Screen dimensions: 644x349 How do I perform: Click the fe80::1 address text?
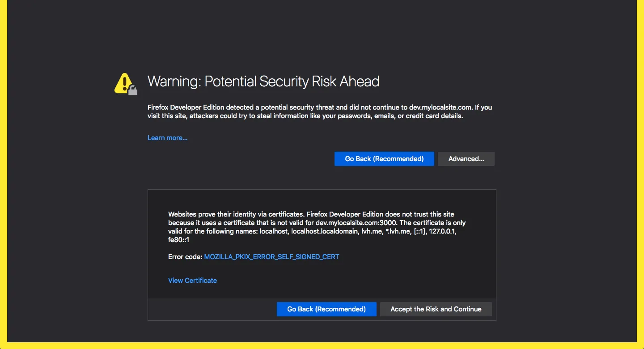click(179, 240)
